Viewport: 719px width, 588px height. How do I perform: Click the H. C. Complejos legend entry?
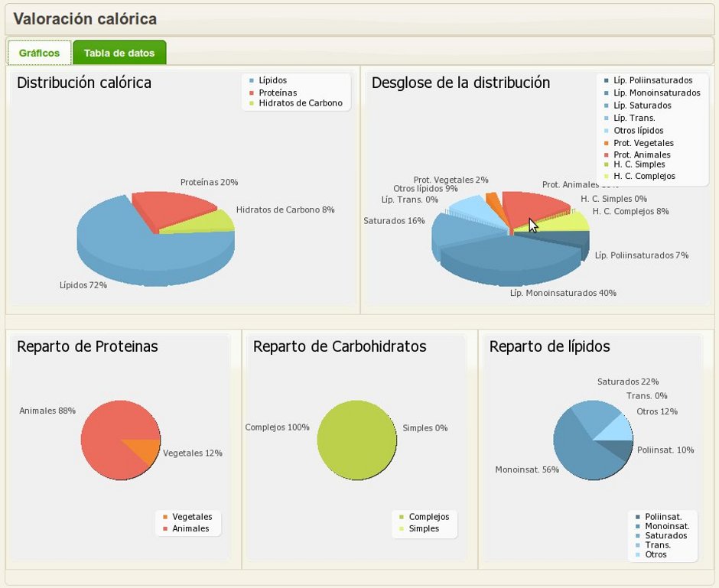click(x=639, y=176)
